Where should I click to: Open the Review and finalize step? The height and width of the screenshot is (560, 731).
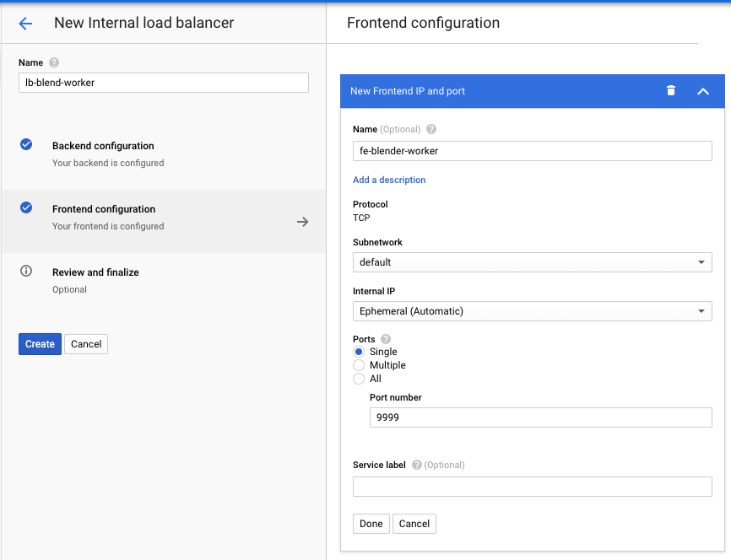pyautogui.click(x=163, y=281)
